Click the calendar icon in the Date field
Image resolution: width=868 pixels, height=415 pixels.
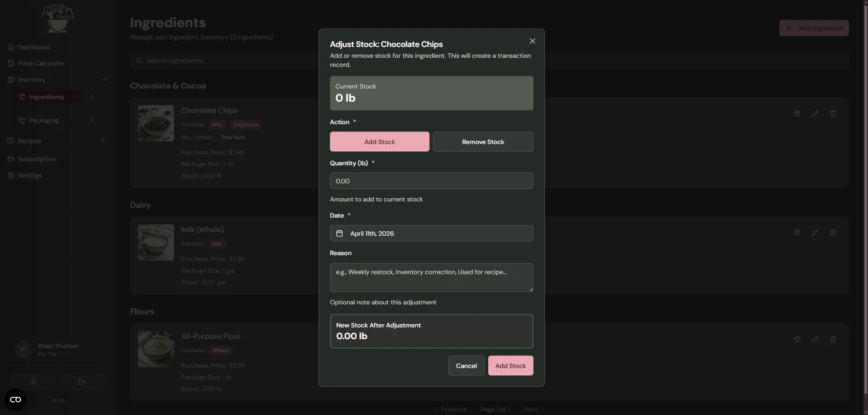340,233
